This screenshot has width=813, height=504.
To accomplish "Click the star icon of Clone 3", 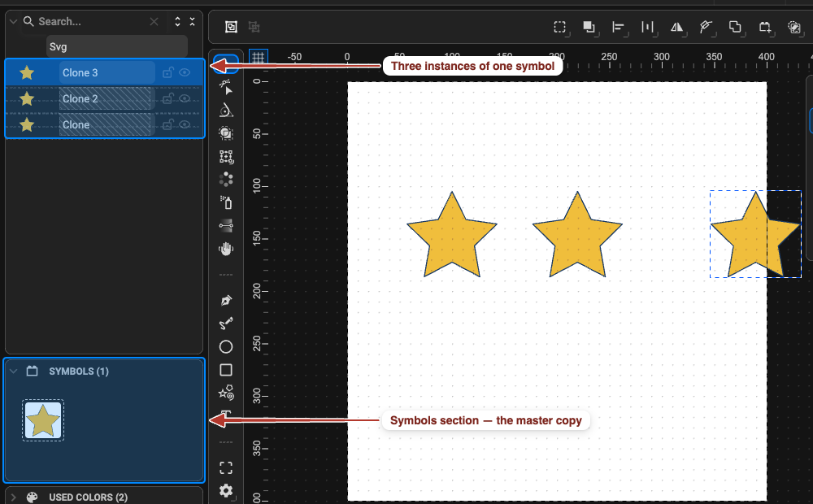I will pos(27,72).
